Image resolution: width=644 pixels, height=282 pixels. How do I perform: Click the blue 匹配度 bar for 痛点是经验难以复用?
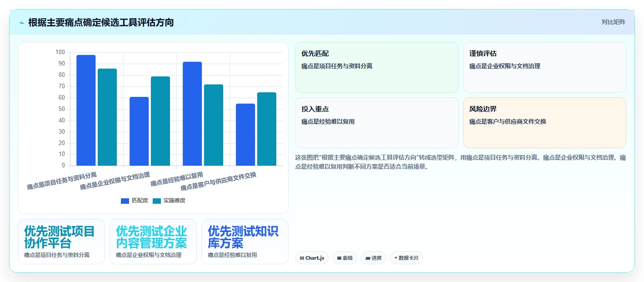click(x=192, y=114)
